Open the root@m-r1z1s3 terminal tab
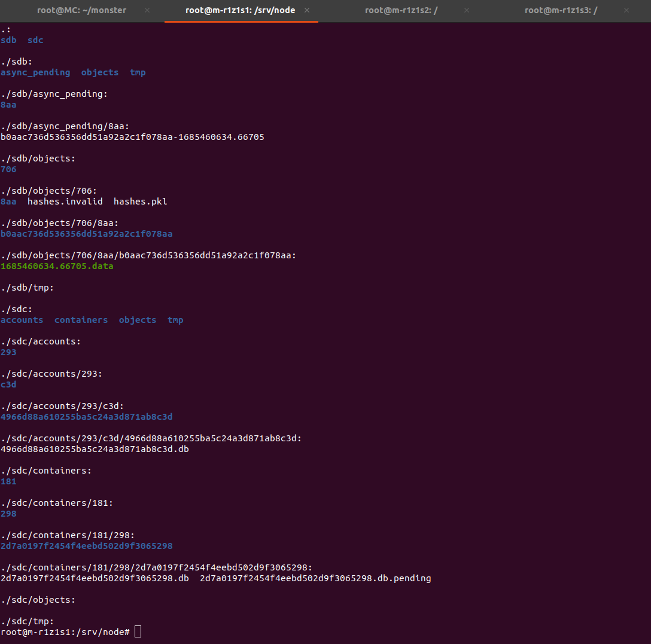The width and height of the screenshot is (651, 644). click(561, 10)
